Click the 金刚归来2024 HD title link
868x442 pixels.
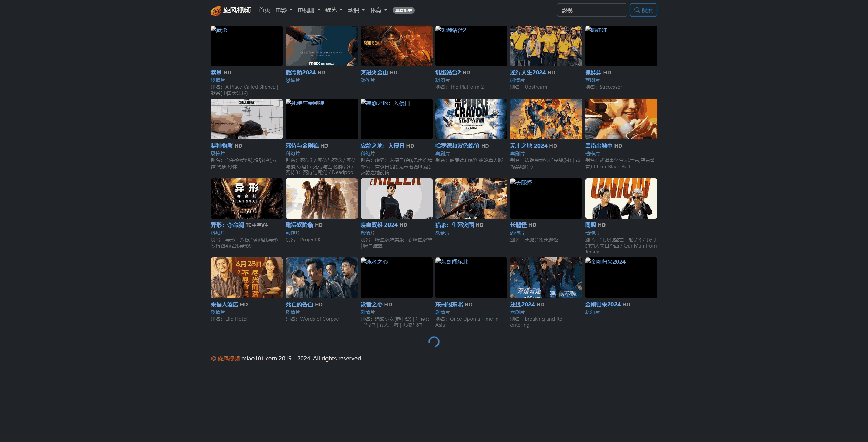(608, 304)
